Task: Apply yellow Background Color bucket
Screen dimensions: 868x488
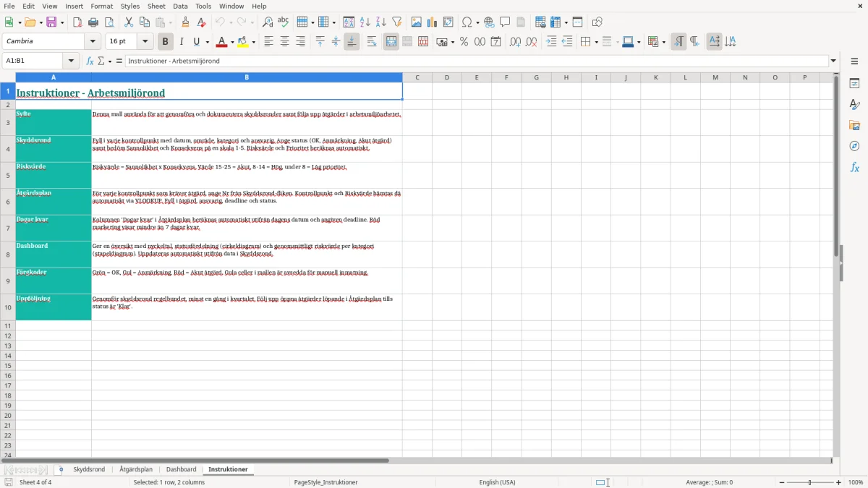Action: point(242,42)
